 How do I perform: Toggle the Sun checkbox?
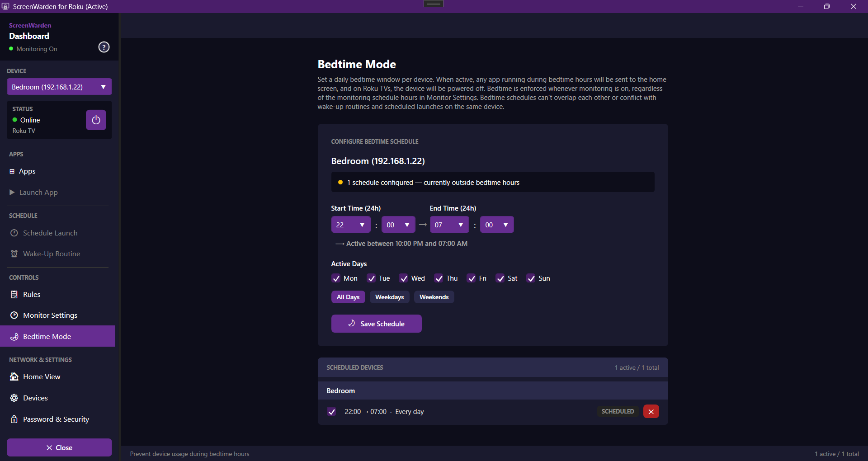(531, 278)
